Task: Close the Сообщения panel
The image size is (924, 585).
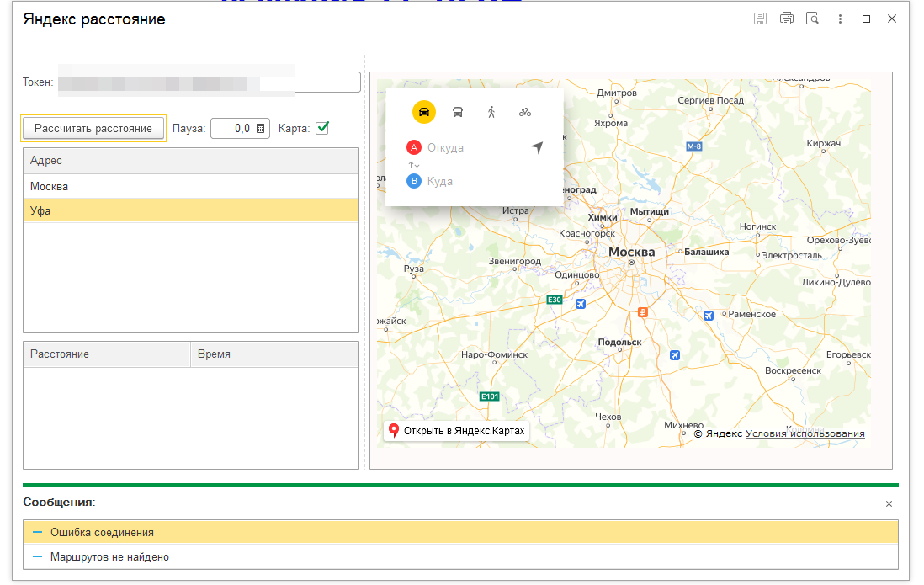Action: click(x=889, y=503)
